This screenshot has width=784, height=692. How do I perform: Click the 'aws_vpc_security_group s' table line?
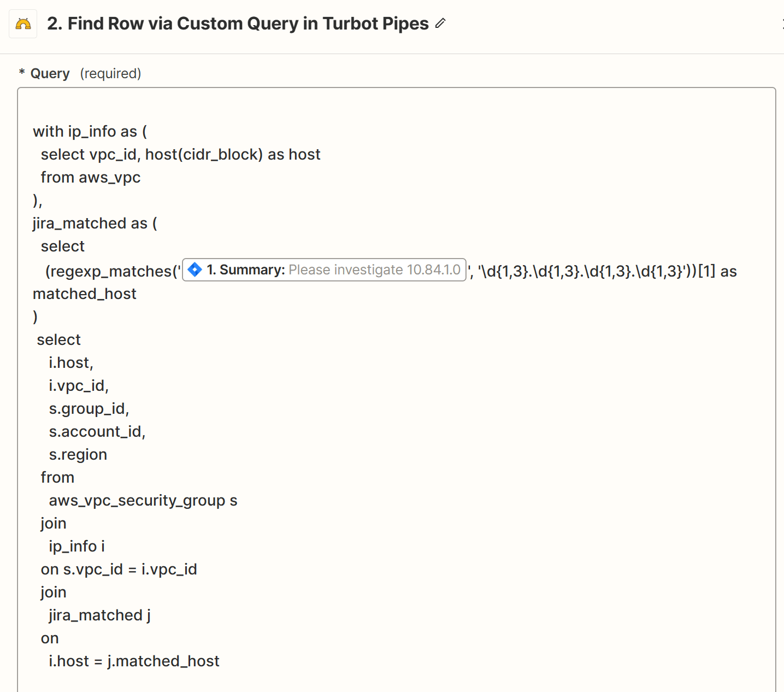(143, 501)
